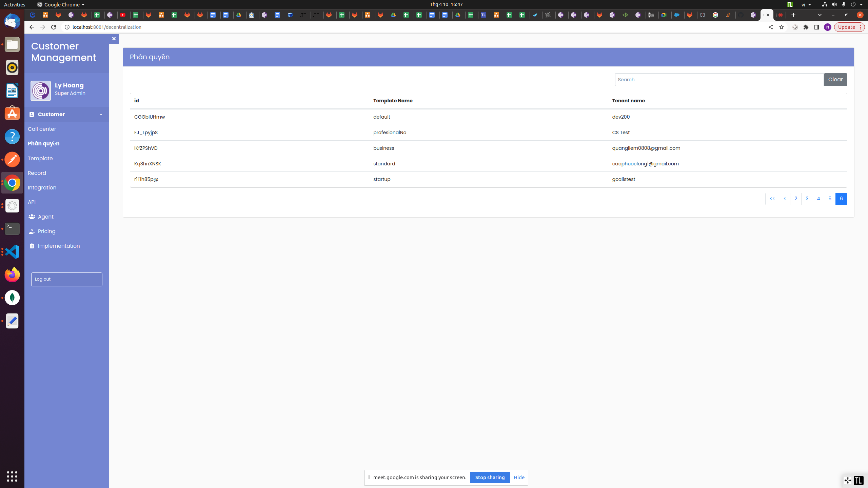Bookmark this page with the star icon
Screen dimensions: 868x488
[x=782, y=27]
